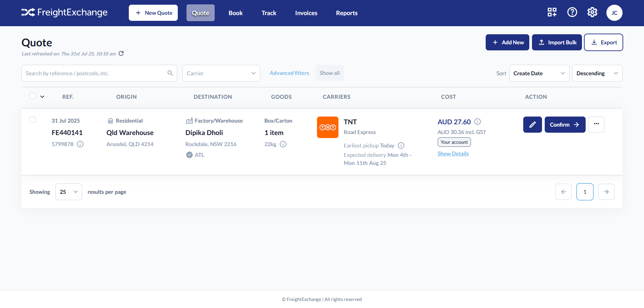Click the CARRIERS column header
Image resolution: width=644 pixels, height=308 pixels.
click(337, 97)
